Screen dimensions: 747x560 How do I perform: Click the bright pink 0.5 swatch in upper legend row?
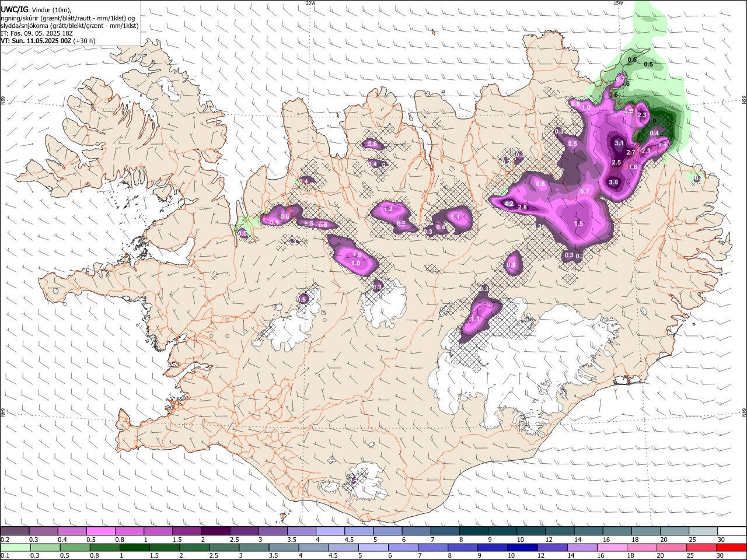coord(100,531)
